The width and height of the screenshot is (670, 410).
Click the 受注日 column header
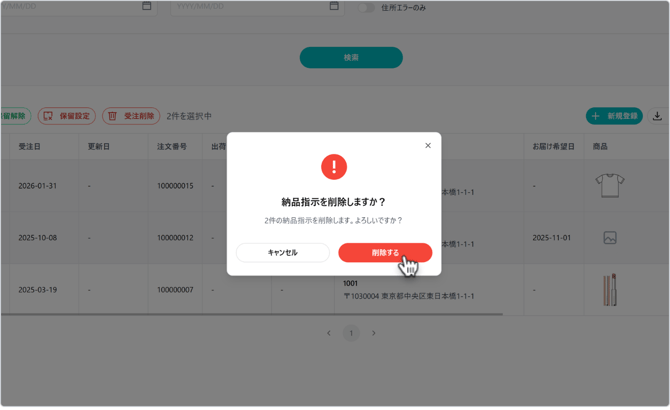pyautogui.click(x=30, y=147)
